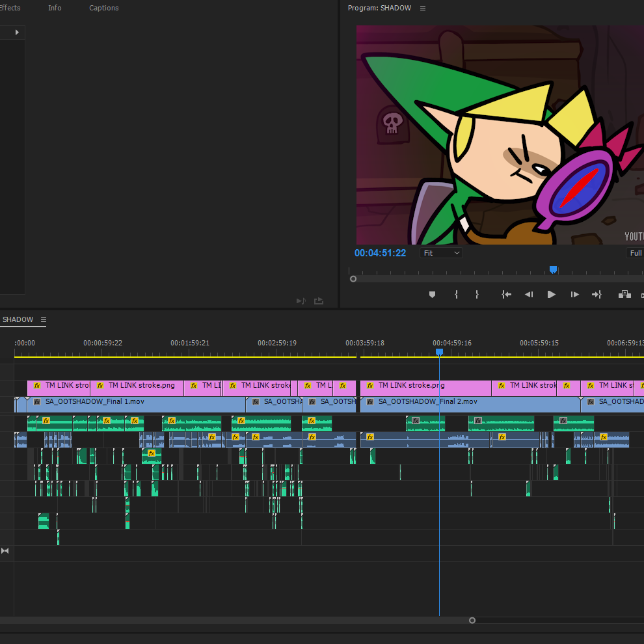Click the play-audio icon beside the export icon
Screen dimensions: 644x644
[x=301, y=301]
